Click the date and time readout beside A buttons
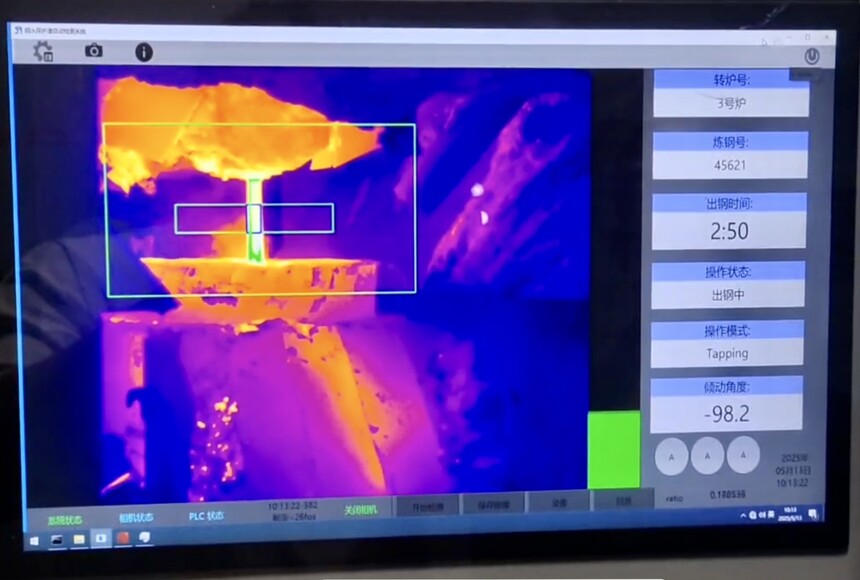The width and height of the screenshot is (860, 580). [793, 470]
